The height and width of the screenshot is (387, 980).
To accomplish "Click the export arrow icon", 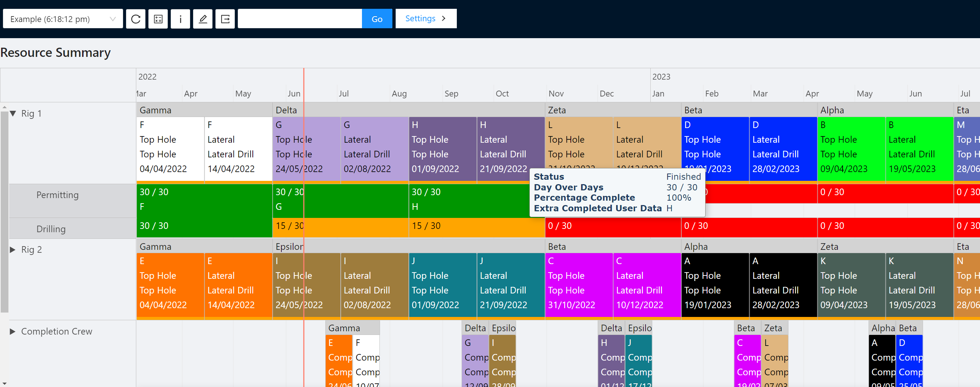I will coord(225,19).
